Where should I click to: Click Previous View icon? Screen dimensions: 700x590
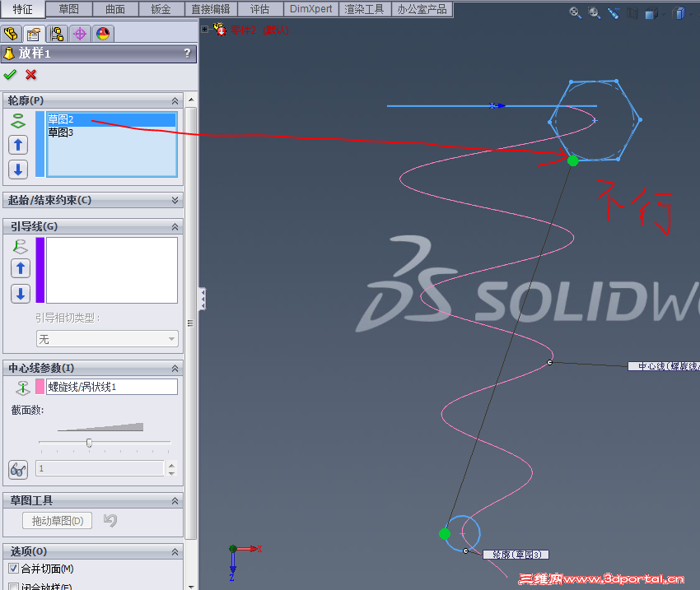point(614,13)
